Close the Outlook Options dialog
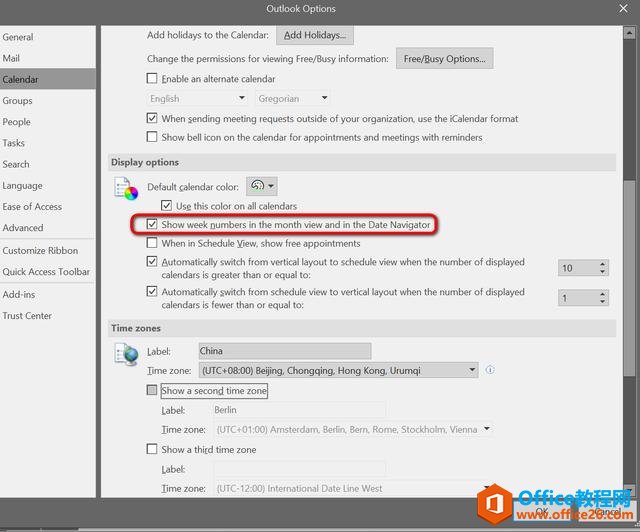The image size is (640, 532). coord(623,9)
